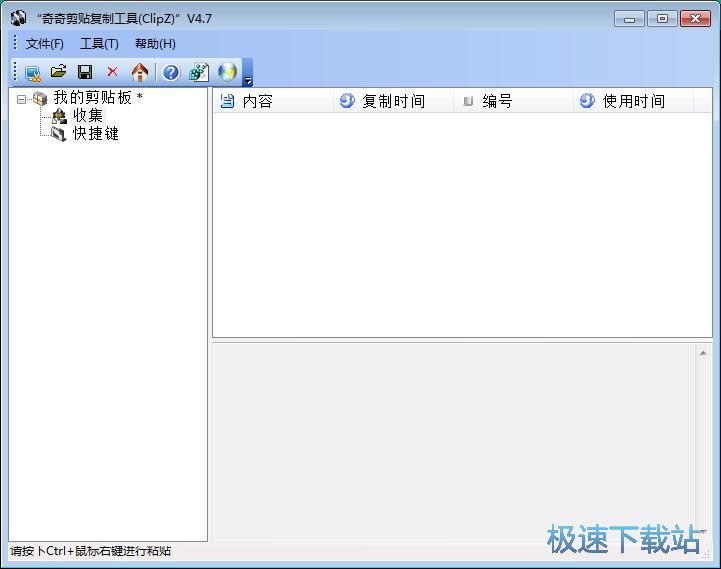Click the status bar paste hint text
Viewport: 721px width, 569px height.
click(x=91, y=551)
